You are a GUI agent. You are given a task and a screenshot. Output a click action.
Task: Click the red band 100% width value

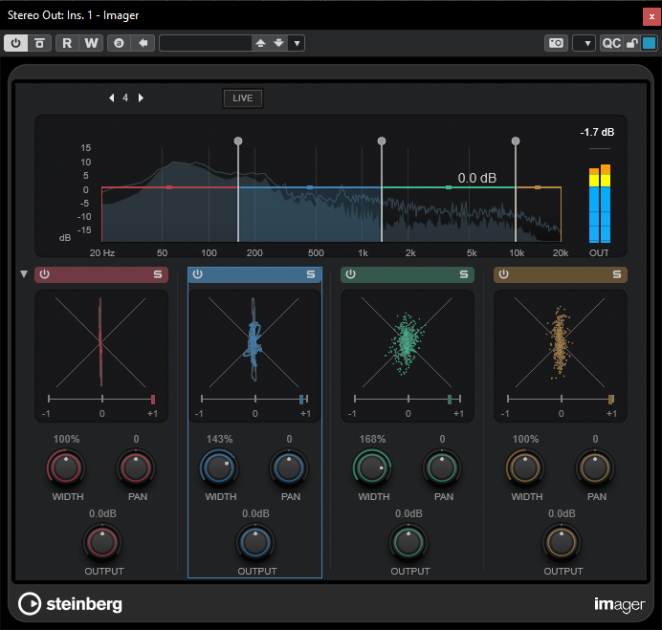point(66,439)
